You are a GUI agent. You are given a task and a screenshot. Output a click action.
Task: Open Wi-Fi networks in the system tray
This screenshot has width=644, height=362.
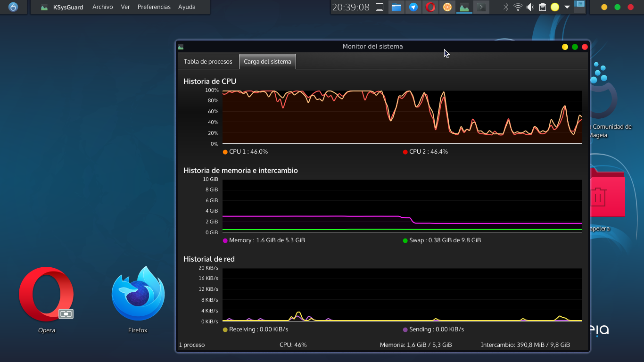tap(518, 7)
